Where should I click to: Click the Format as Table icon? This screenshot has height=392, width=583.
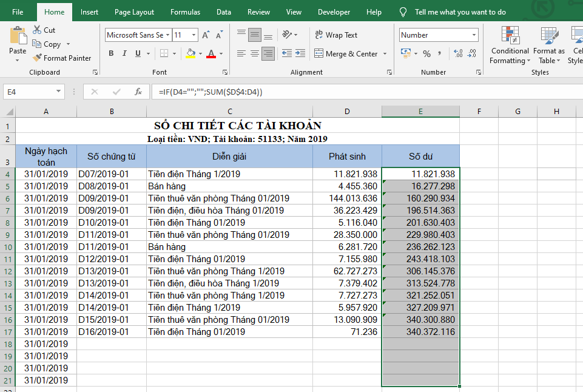click(548, 46)
